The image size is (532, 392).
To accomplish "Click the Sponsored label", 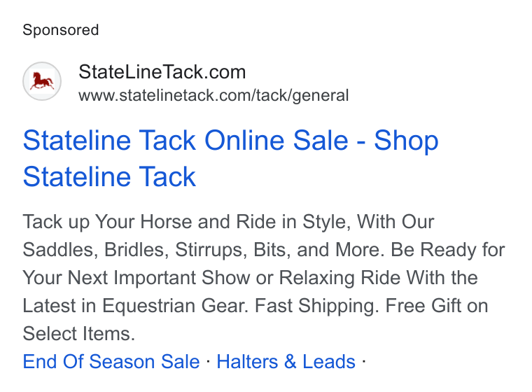I will click(61, 30).
